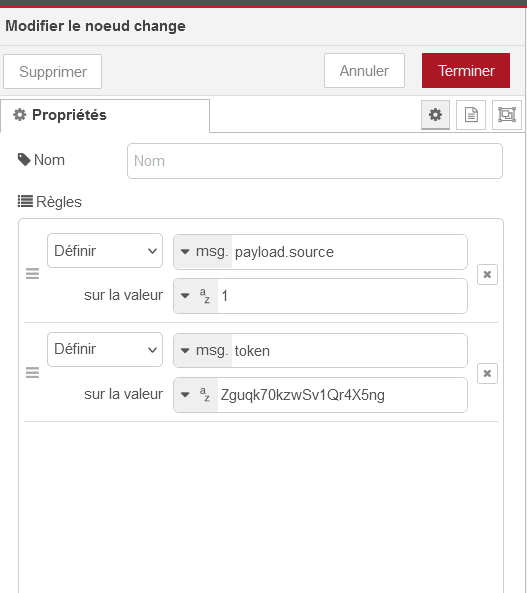
Task: Focus the Nom input field
Action: [x=315, y=161]
